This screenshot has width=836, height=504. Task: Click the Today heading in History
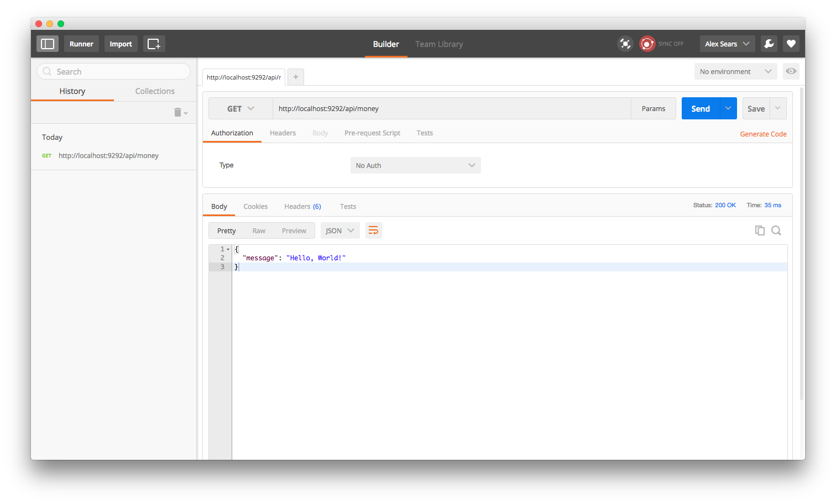pyautogui.click(x=52, y=137)
